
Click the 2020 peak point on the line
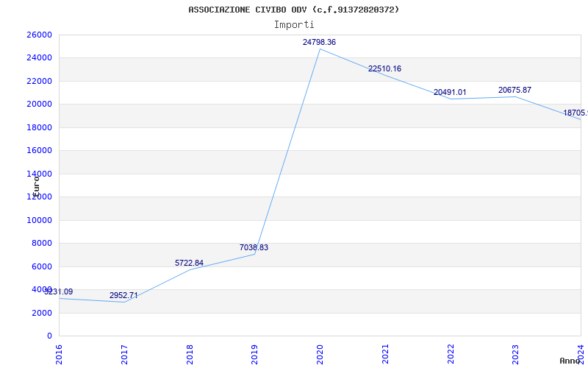coord(320,49)
